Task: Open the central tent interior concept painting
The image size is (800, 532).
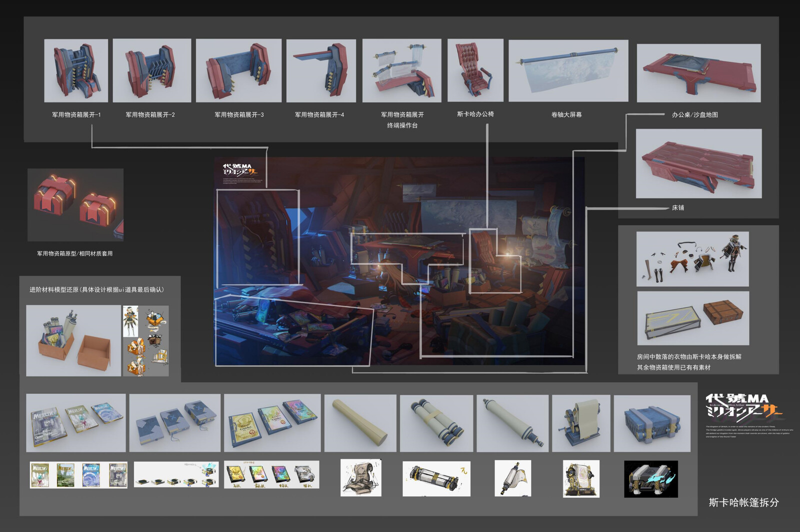Action: click(399, 261)
